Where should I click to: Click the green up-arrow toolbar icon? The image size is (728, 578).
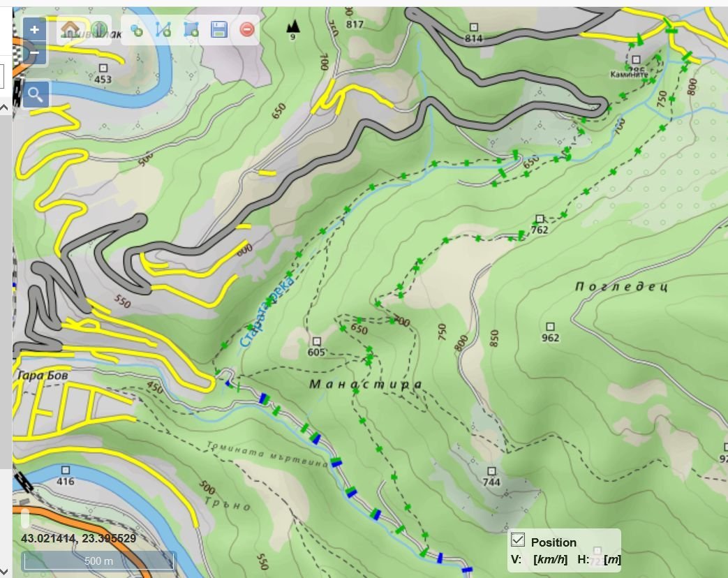click(98, 29)
